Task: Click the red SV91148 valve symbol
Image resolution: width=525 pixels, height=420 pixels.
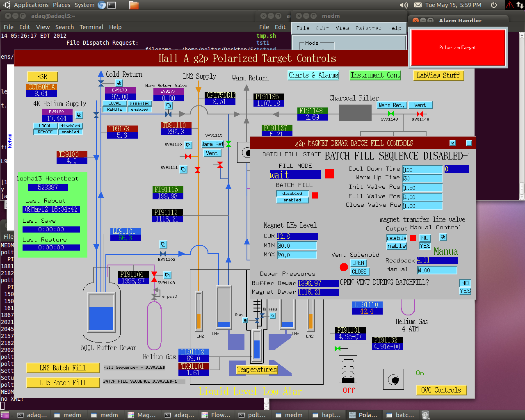Action: (420, 114)
